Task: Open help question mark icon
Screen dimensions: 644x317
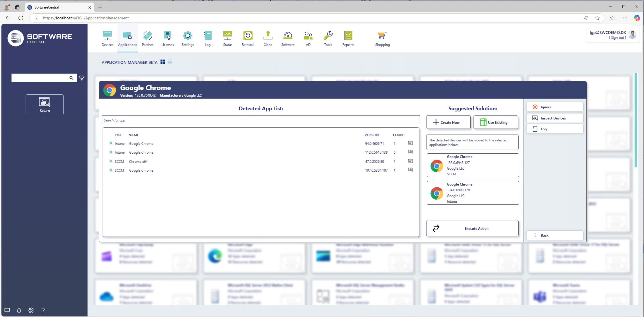Action: coord(43,310)
